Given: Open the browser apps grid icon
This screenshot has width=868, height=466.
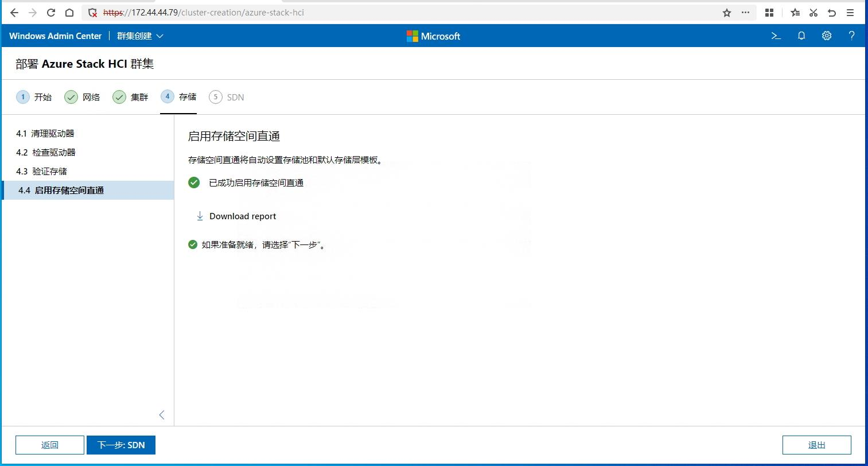Looking at the screenshot, I should click(x=769, y=13).
